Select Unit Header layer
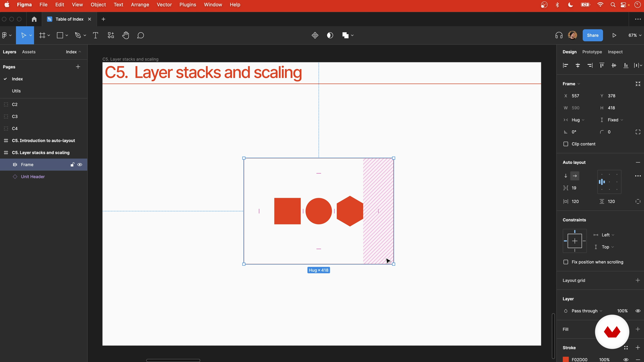The width and height of the screenshot is (644, 362). 33,177
